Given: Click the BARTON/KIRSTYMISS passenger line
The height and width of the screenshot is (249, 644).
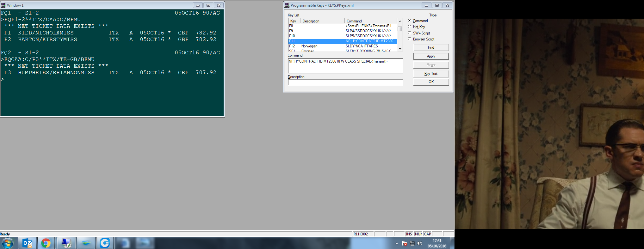Looking at the screenshot, I should (x=110, y=39).
